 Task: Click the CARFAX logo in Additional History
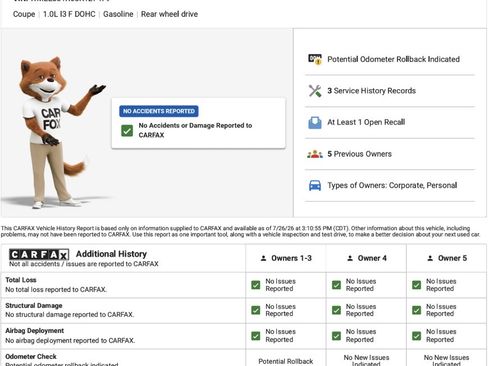click(39, 255)
